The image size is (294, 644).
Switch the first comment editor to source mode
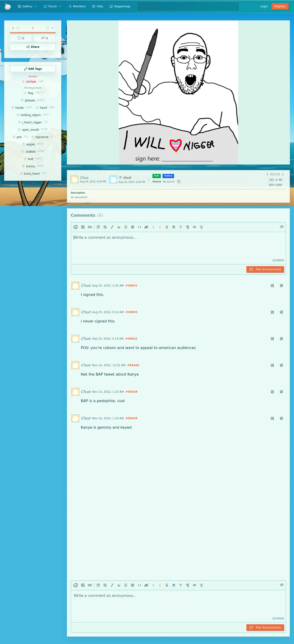[281, 227]
